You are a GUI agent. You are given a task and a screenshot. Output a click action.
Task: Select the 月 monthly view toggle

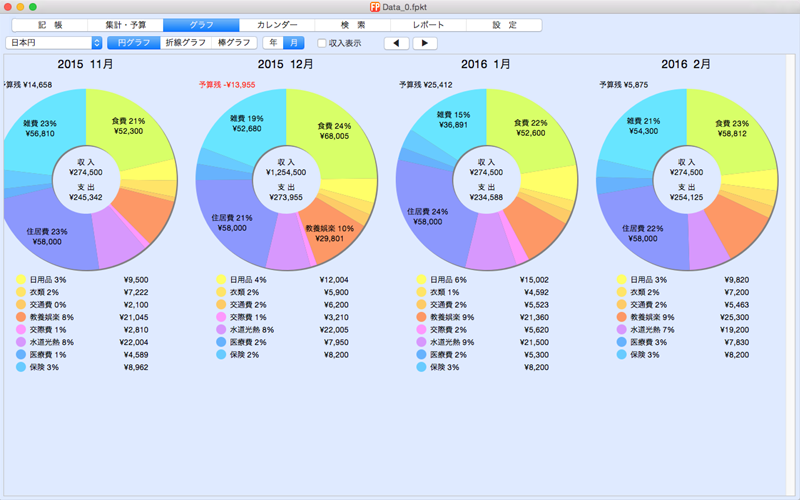click(293, 43)
